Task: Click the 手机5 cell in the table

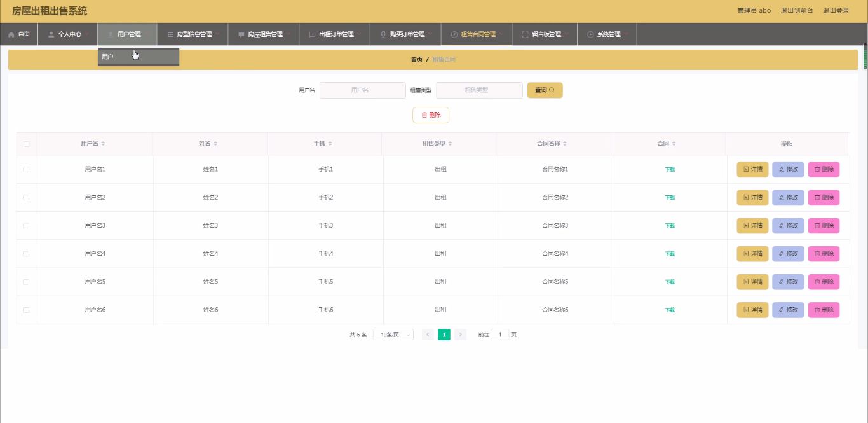Action: [x=325, y=282]
